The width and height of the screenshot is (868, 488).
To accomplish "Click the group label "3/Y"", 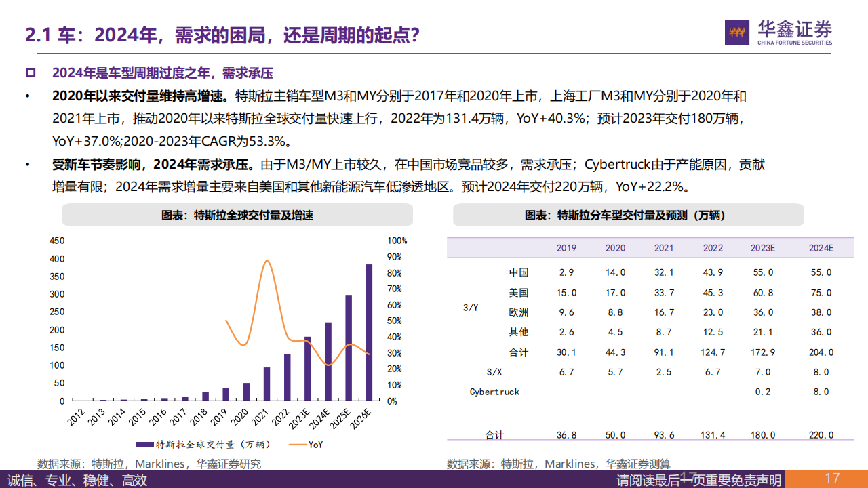I will [471, 308].
